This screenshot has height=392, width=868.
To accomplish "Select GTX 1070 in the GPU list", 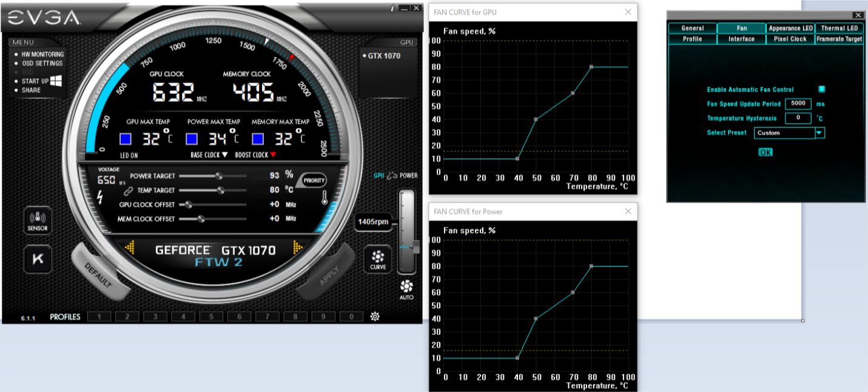I will (x=384, y=56).
